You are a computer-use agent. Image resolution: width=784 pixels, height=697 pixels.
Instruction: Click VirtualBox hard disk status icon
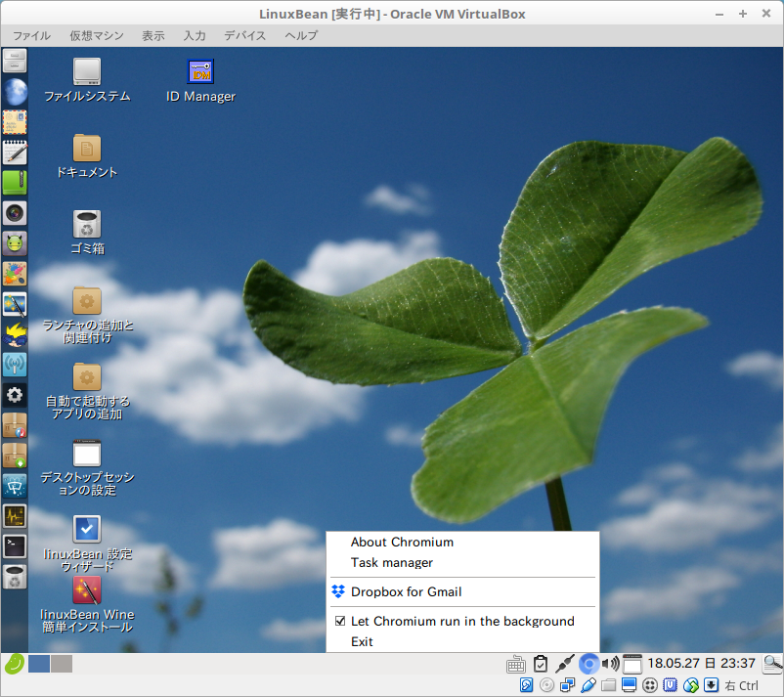pos(527,685)
